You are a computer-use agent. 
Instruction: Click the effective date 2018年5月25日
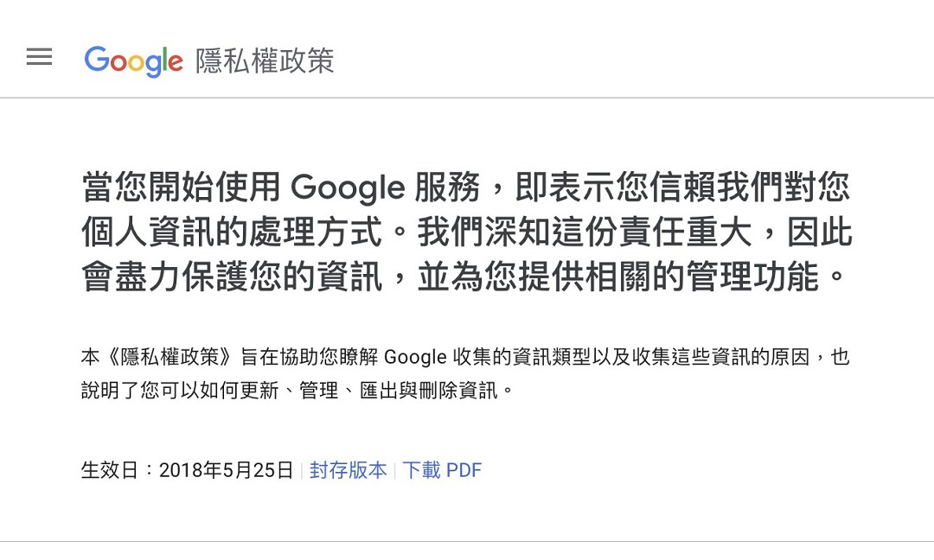[x=227, y=470]
